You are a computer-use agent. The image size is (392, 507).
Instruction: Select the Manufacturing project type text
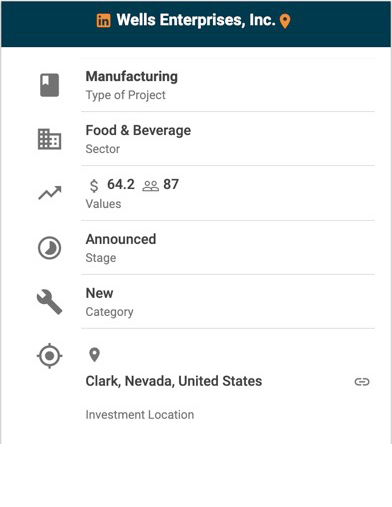pyautogui.click(x=132, y=76)
